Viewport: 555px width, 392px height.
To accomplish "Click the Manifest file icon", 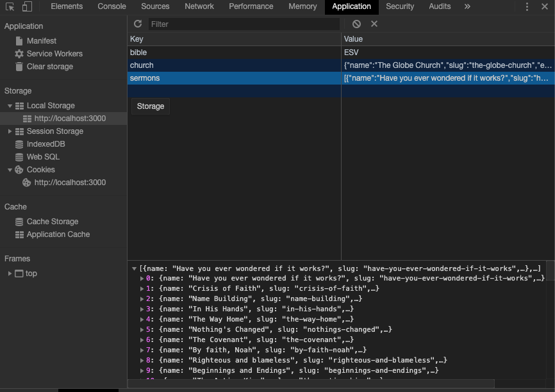I will (x=19, y=41).
